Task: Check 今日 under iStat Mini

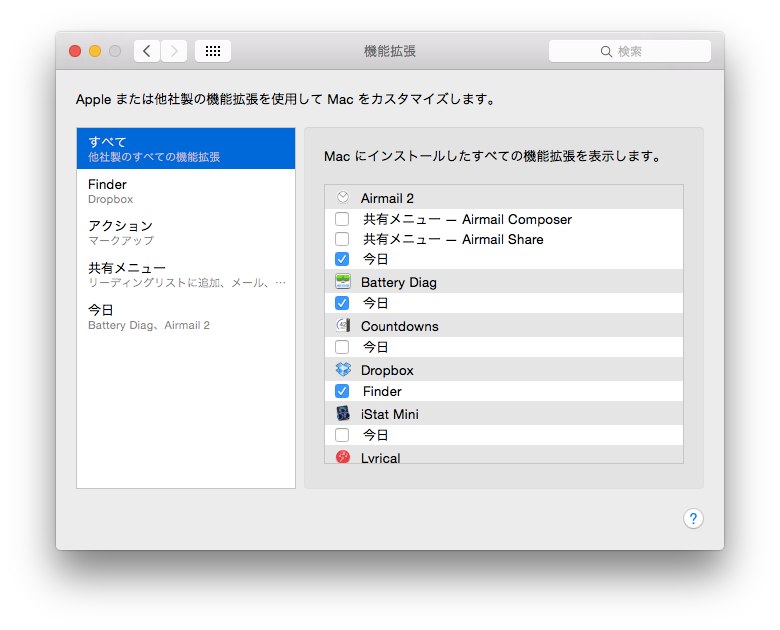Action: click(342, 435)
